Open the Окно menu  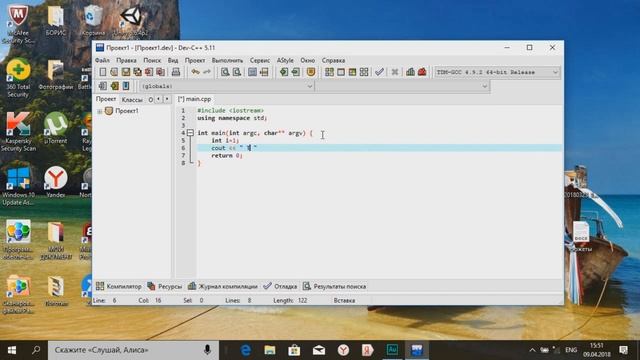tap(307, 60)
